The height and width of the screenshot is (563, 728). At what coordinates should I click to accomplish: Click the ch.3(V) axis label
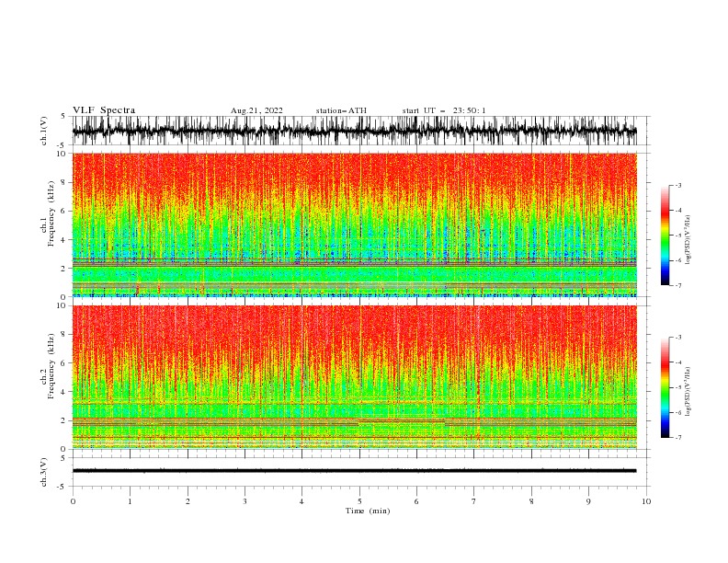44,472
